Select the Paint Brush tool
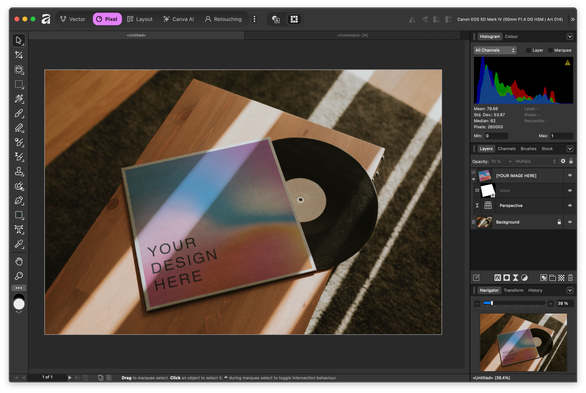The width and height of the screenshot is (586, 393). (19, 113)
